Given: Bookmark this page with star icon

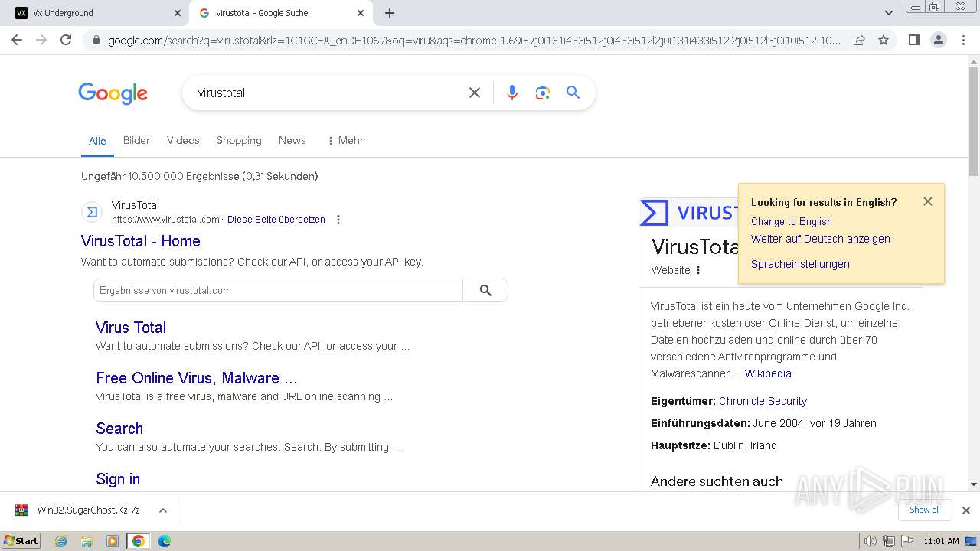Looking at the screenshot, I should [x=884, y=40].
